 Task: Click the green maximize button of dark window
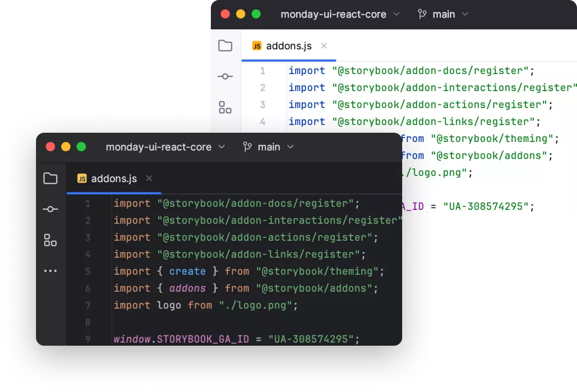click(81, 147)
